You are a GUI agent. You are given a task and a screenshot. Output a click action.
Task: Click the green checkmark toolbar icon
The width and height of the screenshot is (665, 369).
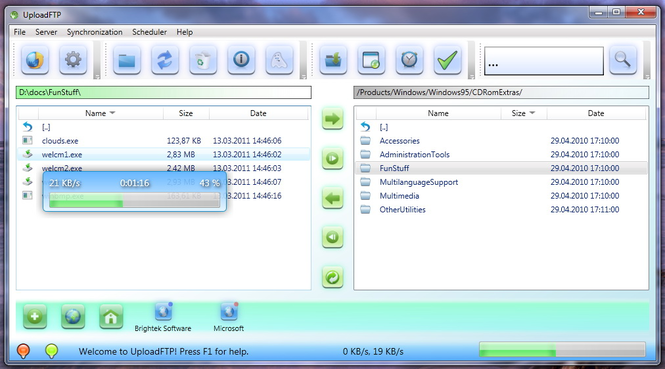[x=447, y=60]
